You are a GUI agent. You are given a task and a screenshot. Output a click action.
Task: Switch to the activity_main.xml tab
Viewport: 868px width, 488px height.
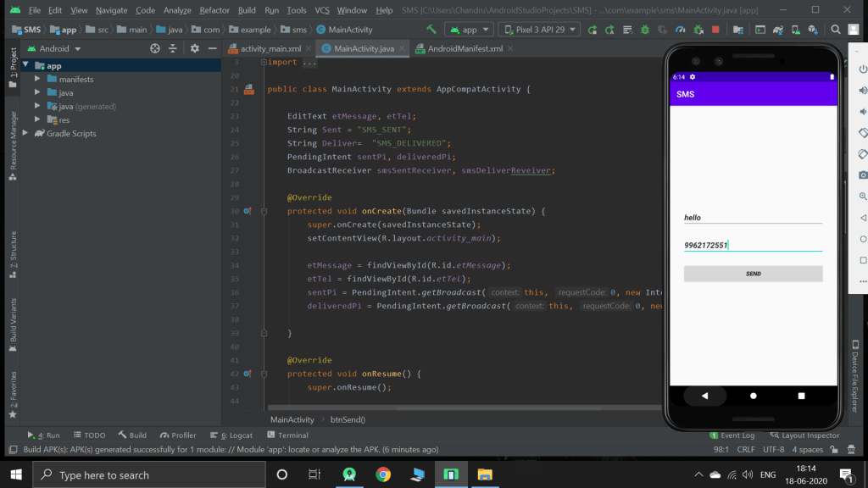[x=270, y=48]
